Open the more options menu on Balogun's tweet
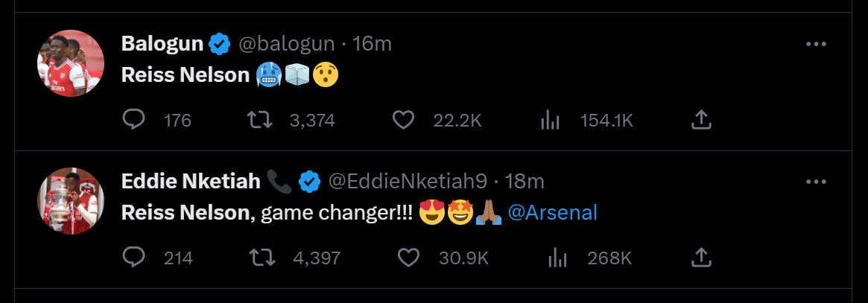 [817, 44]
